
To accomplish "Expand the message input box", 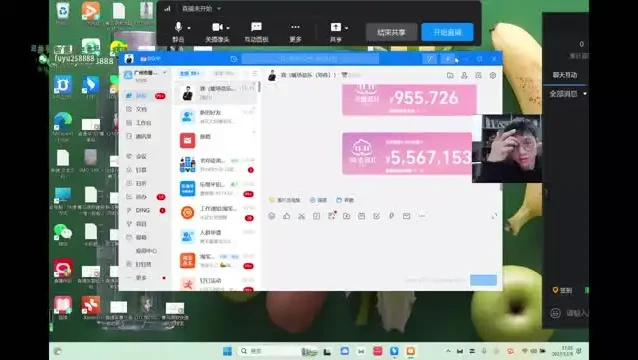I will [x=494, y=216].
